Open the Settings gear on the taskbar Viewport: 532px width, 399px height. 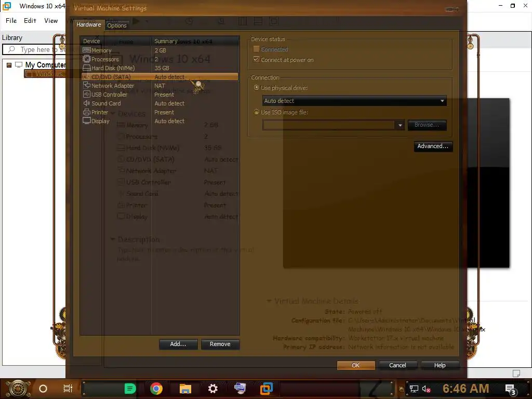tap(212, 389)
